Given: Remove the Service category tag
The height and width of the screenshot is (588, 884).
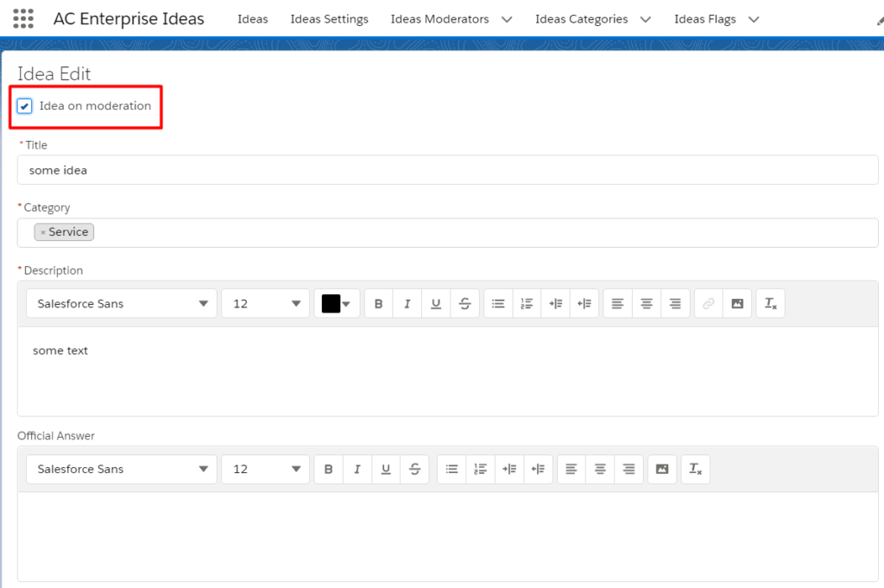Looking at the screenshot, I should (43, 232).
